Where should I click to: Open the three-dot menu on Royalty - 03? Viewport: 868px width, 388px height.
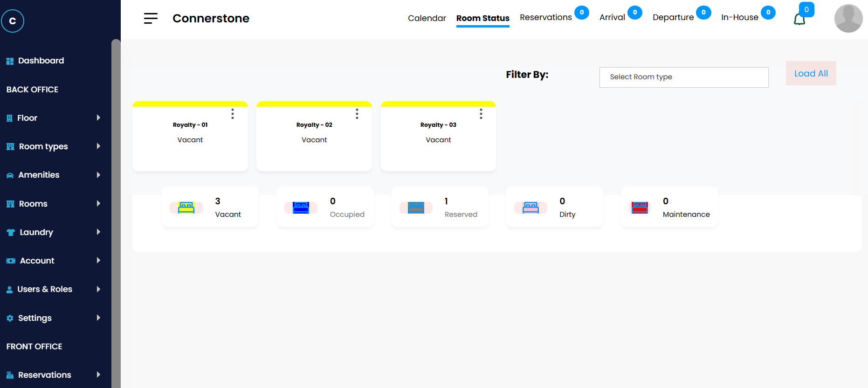click(481, 114)
